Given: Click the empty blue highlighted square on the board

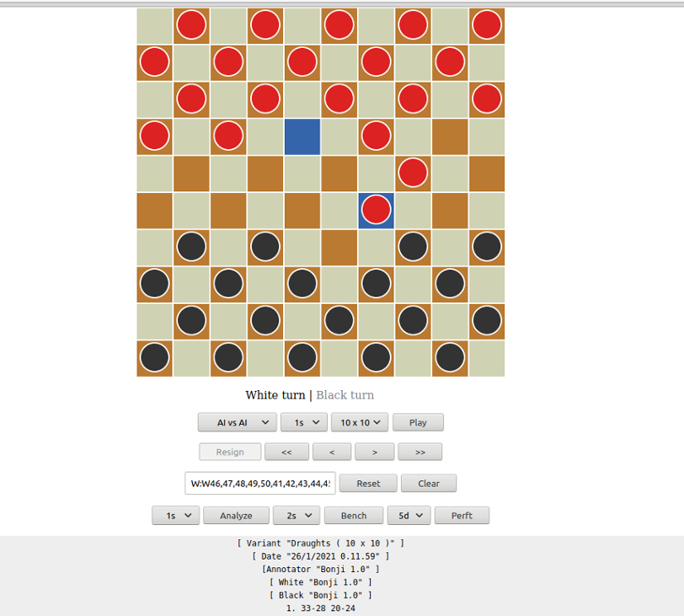Looking at the screenshot, I should (x=302, y=136).
